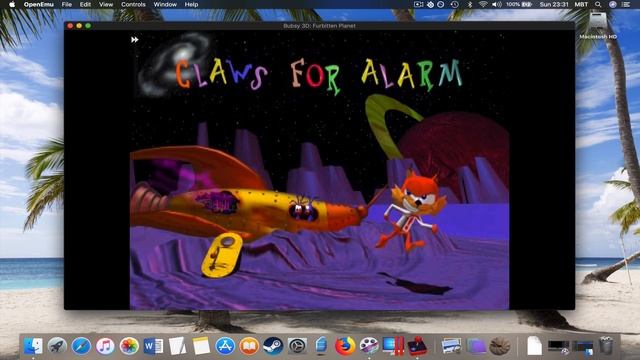
Task: Click the Bubsy 3D window title bar
Action: click(319, 26)
